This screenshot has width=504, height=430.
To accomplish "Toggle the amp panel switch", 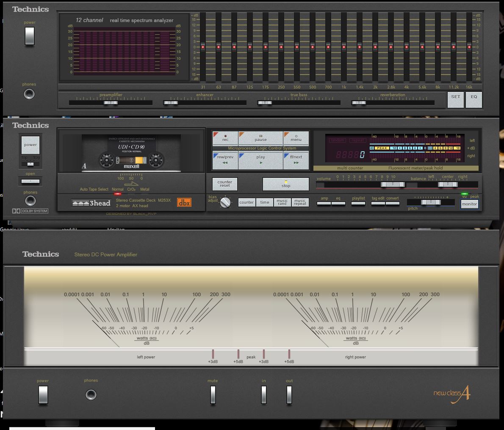I will (324, 203).
